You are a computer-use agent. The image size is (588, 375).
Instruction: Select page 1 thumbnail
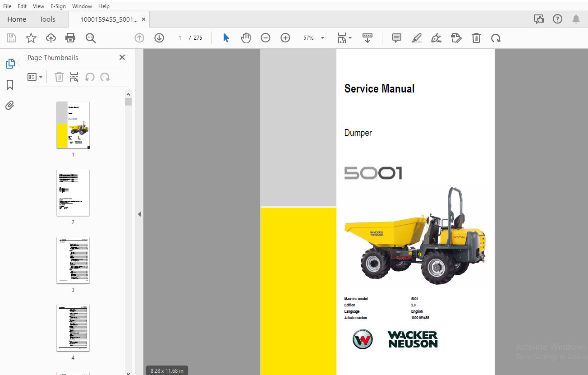[73, 125]
